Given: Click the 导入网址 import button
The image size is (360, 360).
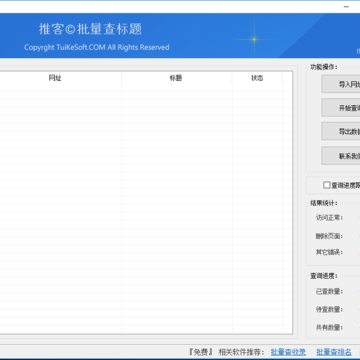Looking at the screenshot, I should pos(341,84).
